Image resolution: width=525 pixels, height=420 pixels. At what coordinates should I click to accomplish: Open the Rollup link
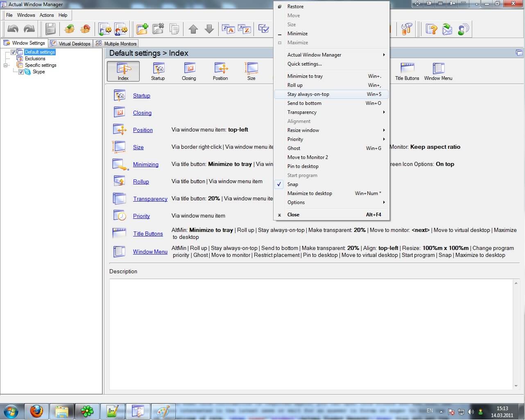coord(141,182)
